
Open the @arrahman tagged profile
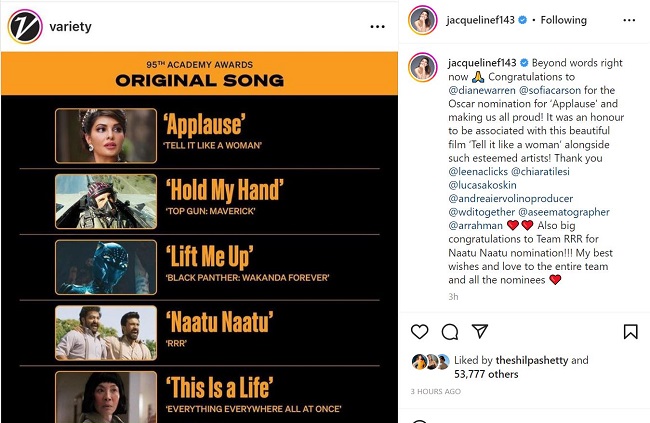click(478, 225)
